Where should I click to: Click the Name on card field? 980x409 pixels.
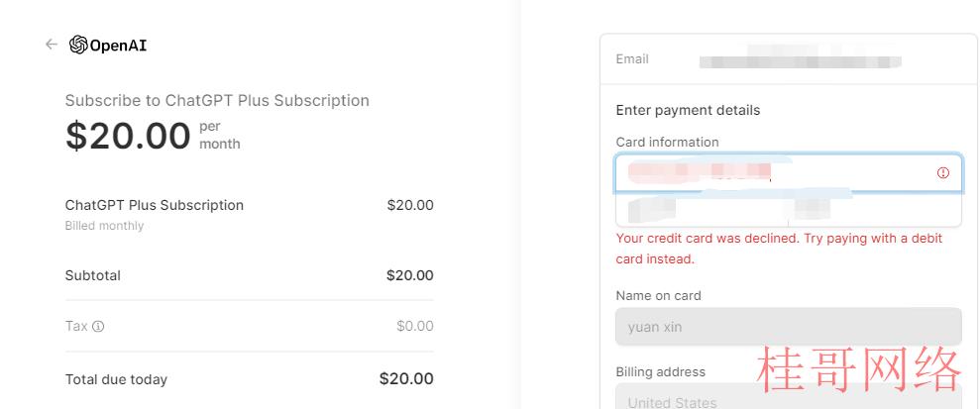pyautogui.click(x=789, y=327)
